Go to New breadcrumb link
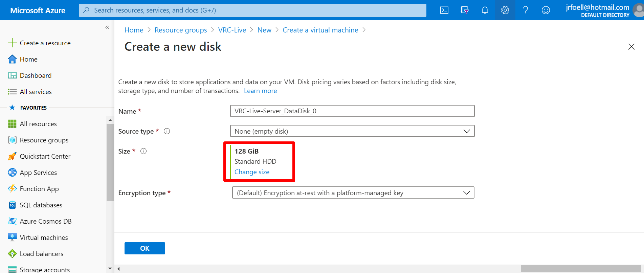This screenshot has width=644, height=273. point(264,30)
